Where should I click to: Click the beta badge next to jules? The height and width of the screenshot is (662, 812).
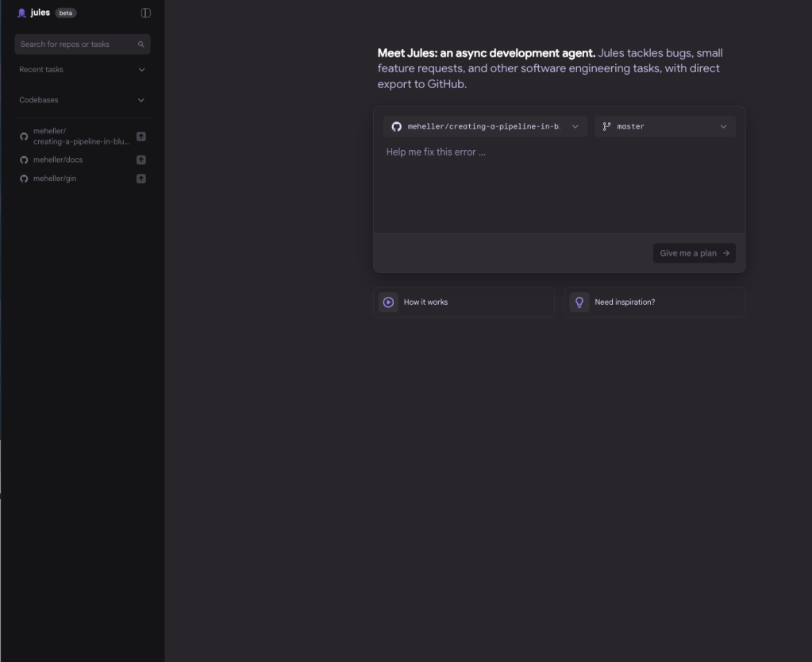point(66,13)
